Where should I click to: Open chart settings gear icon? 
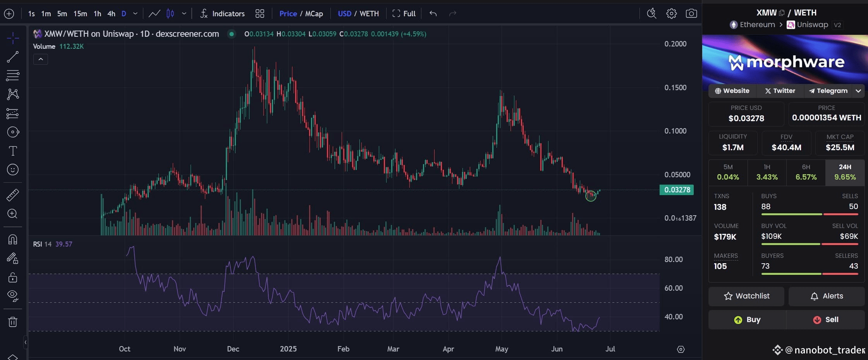[x=671, y=14]
